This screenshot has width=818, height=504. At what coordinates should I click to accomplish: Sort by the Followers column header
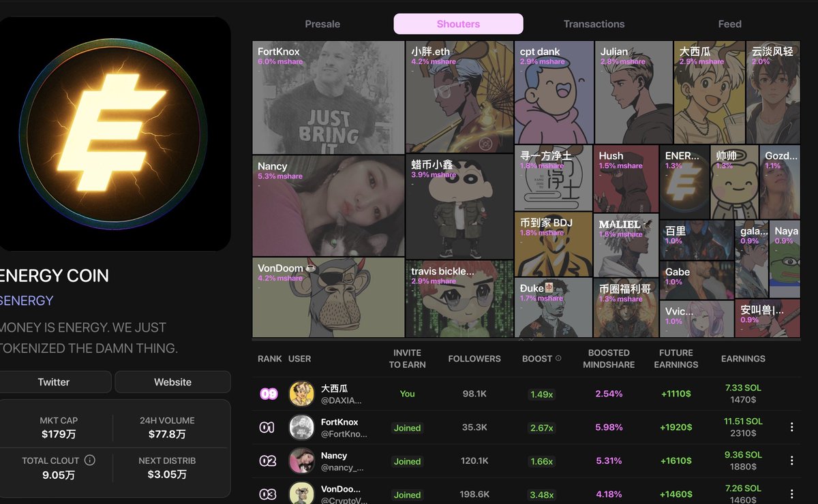(474, 359)
